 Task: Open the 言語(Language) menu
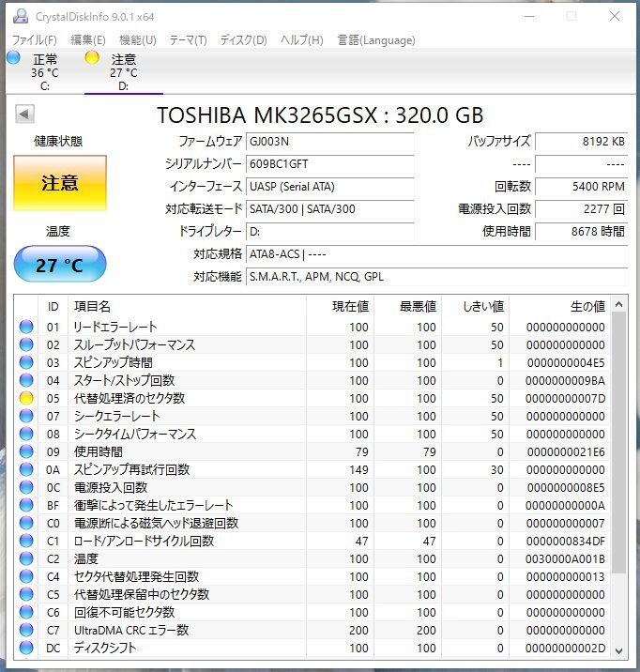pyautogui.click(x=376, y=40)
